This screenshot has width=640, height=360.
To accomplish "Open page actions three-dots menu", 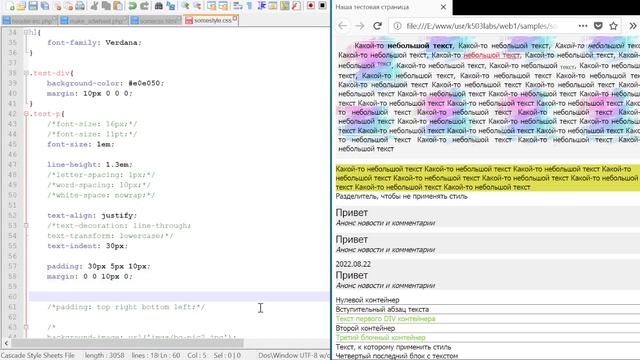I will [583, 26].
